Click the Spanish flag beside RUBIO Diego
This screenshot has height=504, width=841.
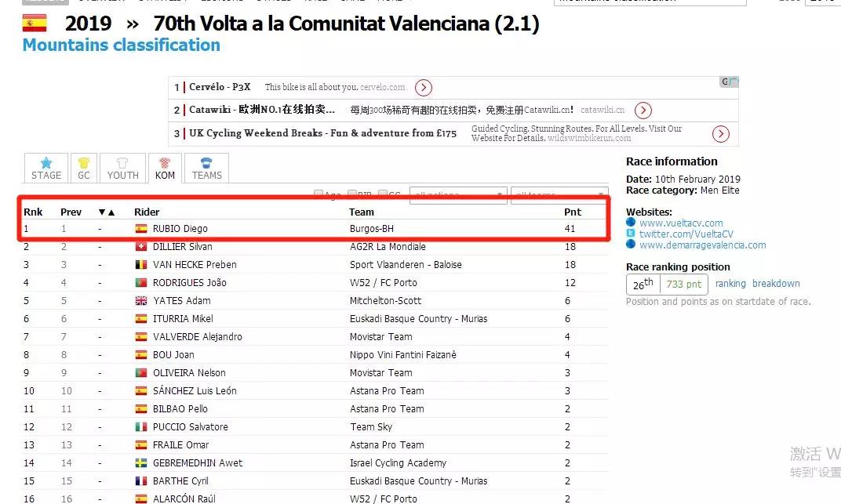tap(141, 229)
